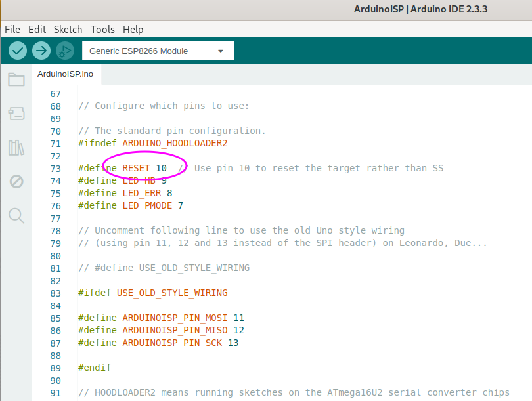Open the Debug sidebar panel icon

tap(16, 182)
